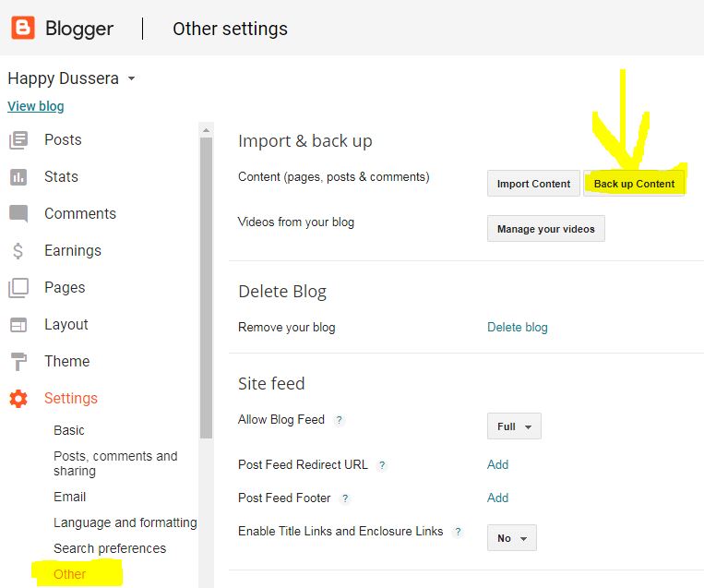
Task: Open help icon beside Allow Blog Feed
Action: tap(339, 420)
